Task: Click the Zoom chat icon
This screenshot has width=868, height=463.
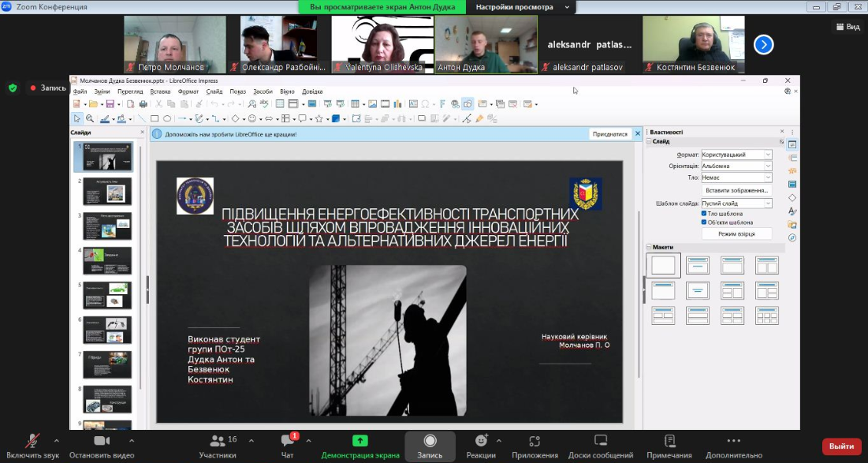Action: point(288,441)
